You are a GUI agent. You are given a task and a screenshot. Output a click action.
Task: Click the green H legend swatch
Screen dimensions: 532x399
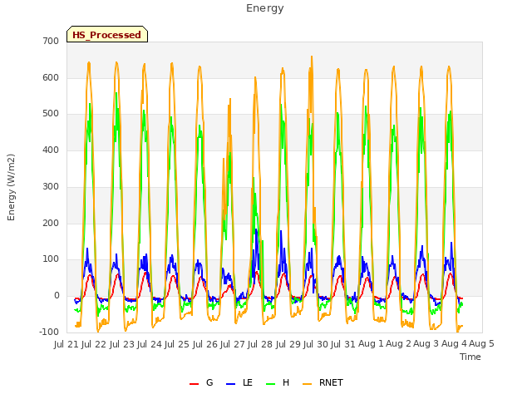tap(270, 384)
